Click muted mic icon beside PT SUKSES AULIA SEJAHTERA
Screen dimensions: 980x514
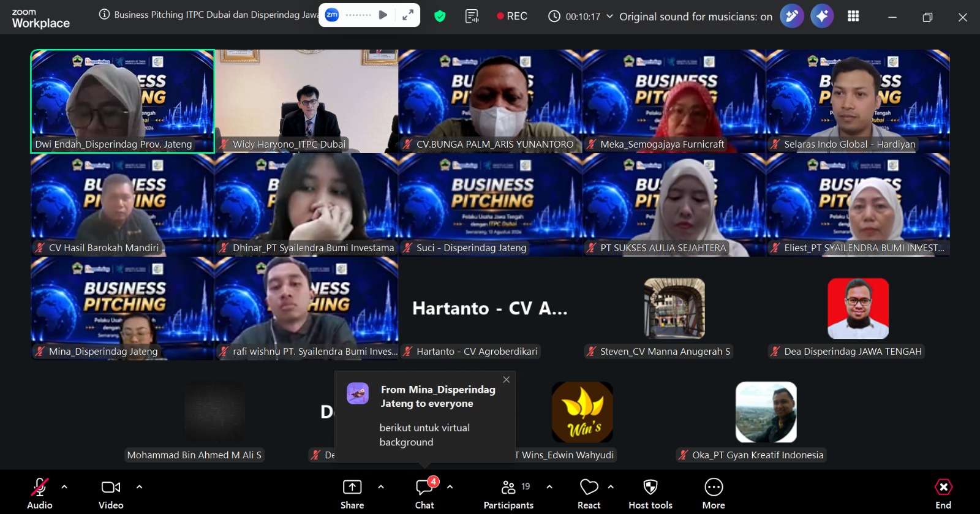click(x=592, y=248)
